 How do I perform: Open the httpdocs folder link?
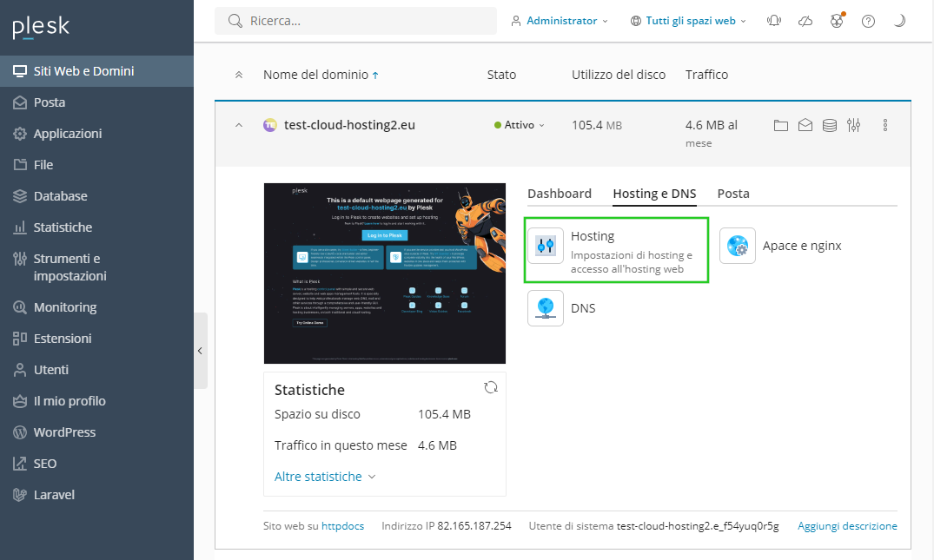click(342, 526)
